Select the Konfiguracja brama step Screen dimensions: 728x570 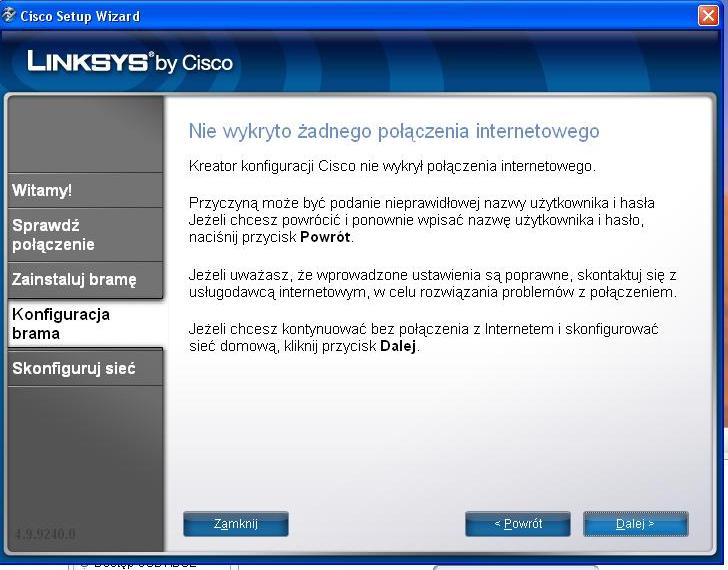[x=85, y=324]
